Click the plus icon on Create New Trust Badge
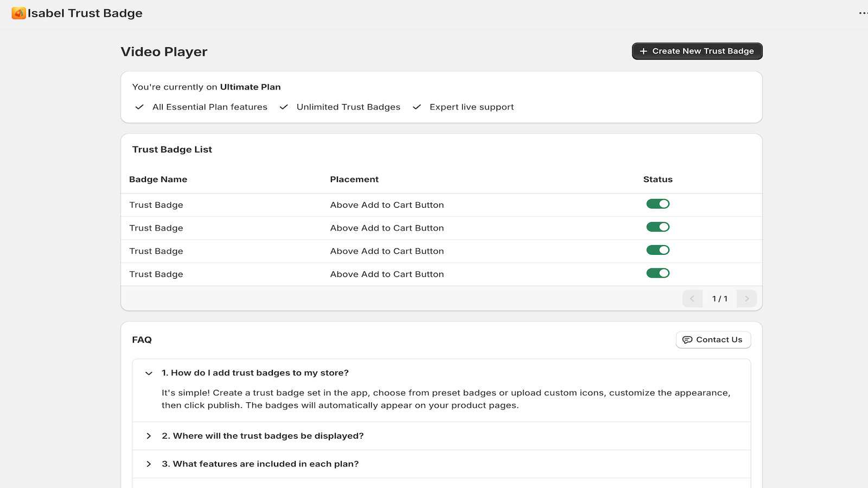868x488 pixels. pyautogui.click(x=643, y=51)
